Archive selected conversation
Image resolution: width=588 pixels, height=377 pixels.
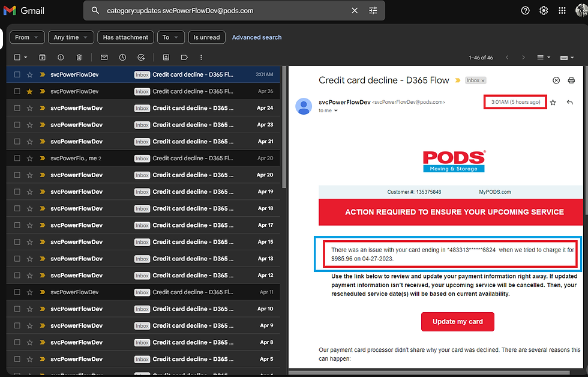coord(43,58)
